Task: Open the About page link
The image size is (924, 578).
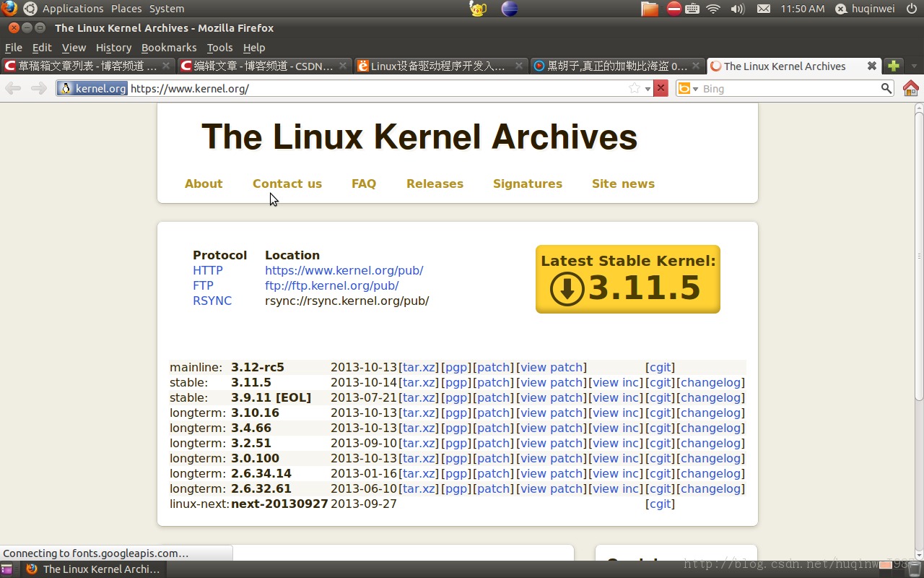Action: 204,184
